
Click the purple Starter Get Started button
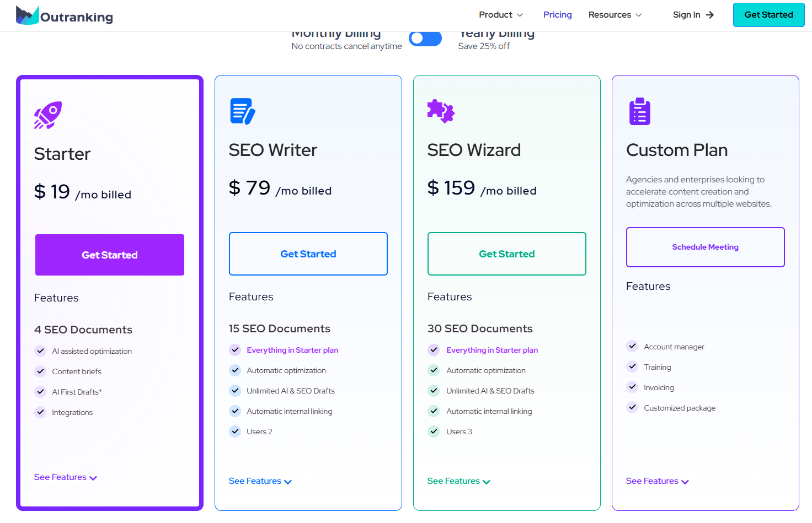[110, 255]
